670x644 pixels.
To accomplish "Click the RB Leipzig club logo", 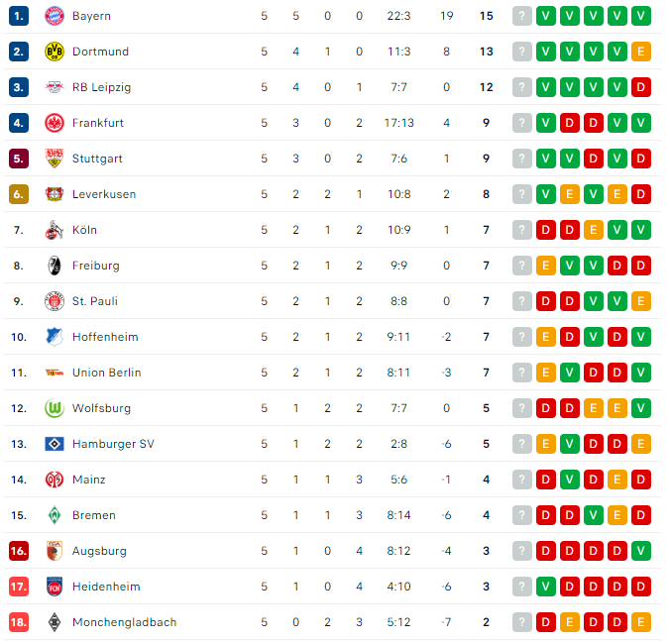I will 54,87.
